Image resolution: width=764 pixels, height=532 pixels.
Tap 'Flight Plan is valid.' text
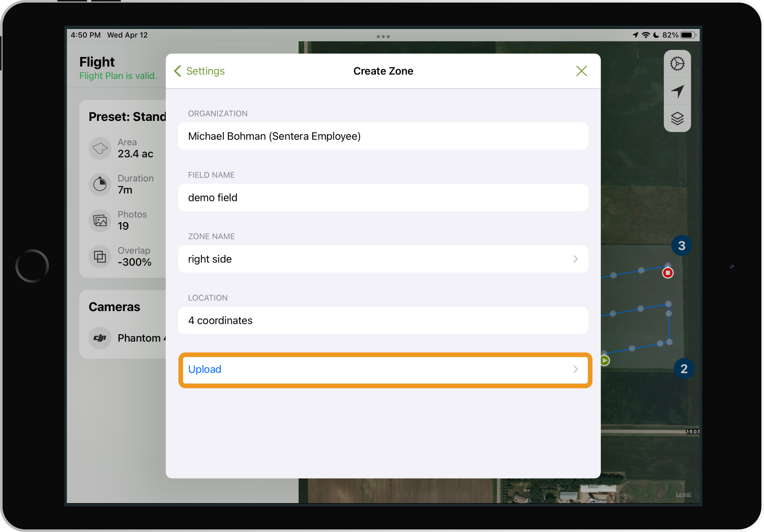click(x=118, y=76)
